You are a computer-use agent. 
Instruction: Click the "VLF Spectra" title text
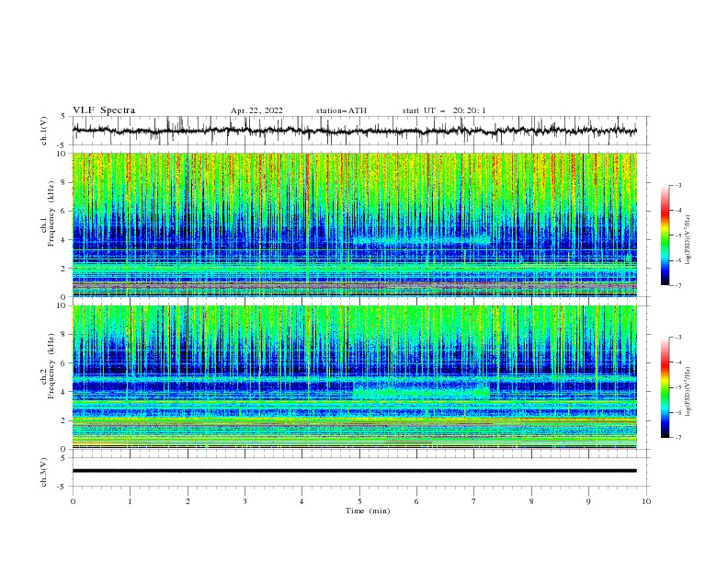click(x=104, y=110)
